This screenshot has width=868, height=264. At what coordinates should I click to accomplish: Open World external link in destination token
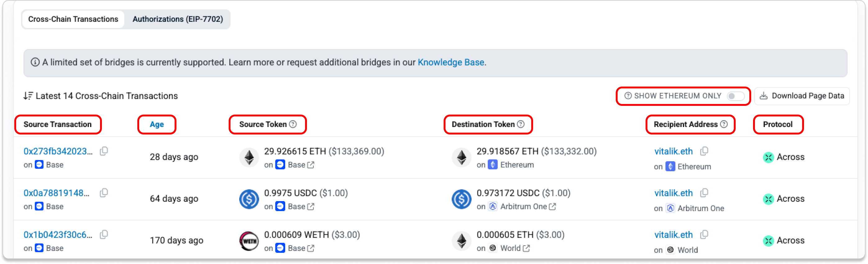pyautogui.click(x=526, y=248)
